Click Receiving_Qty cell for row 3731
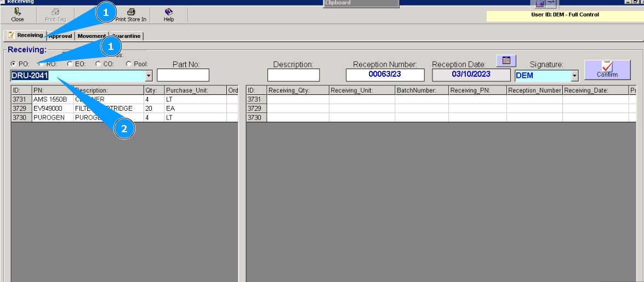 (298, 99)
